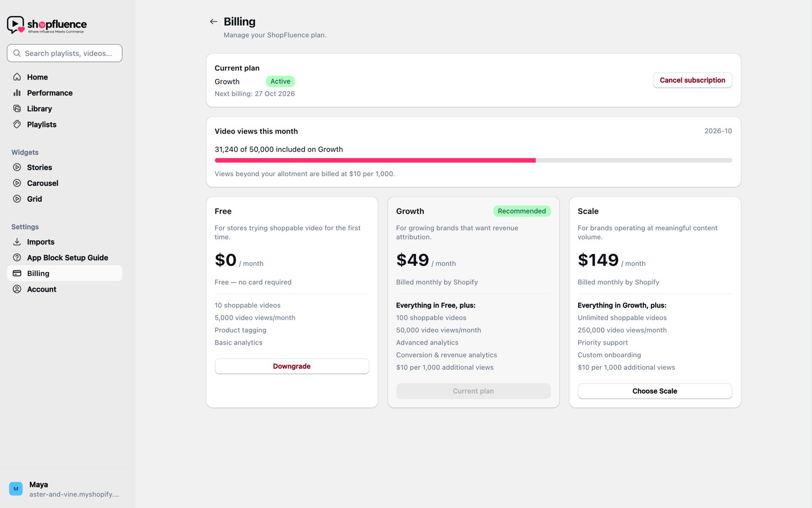
Task: Click the ShopFluence logo
Action: 47,25
